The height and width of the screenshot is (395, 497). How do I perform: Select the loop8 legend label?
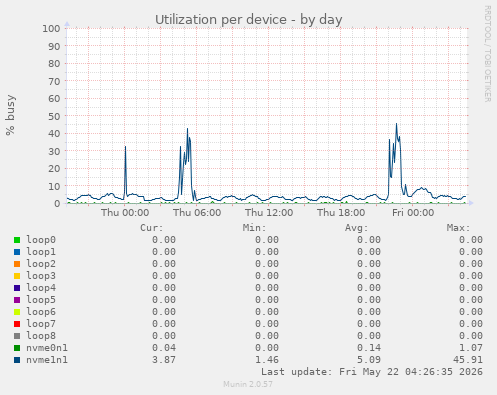(41, 336)
